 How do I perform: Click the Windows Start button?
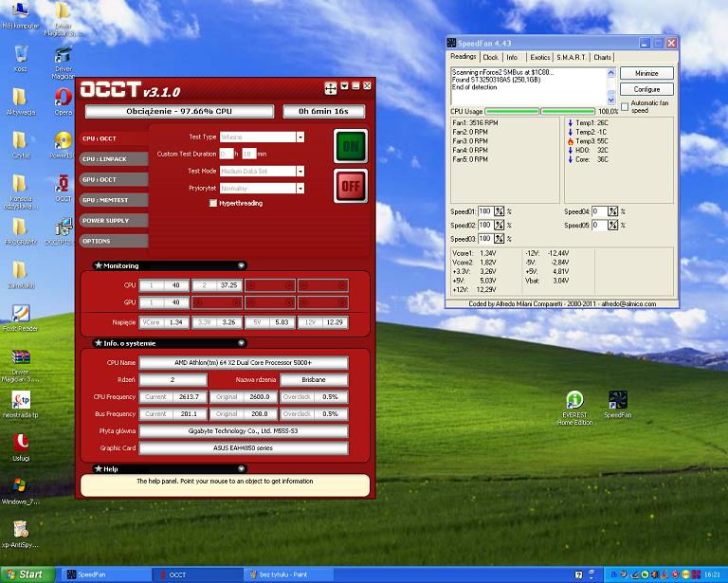point(27,574)
